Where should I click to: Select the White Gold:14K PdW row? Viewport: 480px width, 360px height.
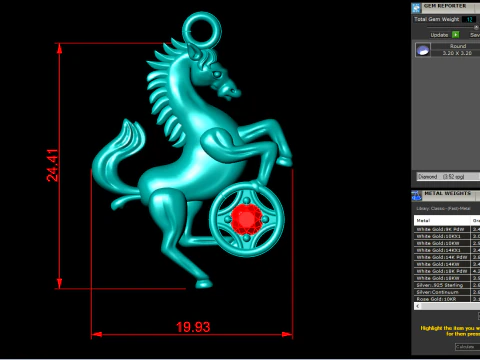point(447,257)
